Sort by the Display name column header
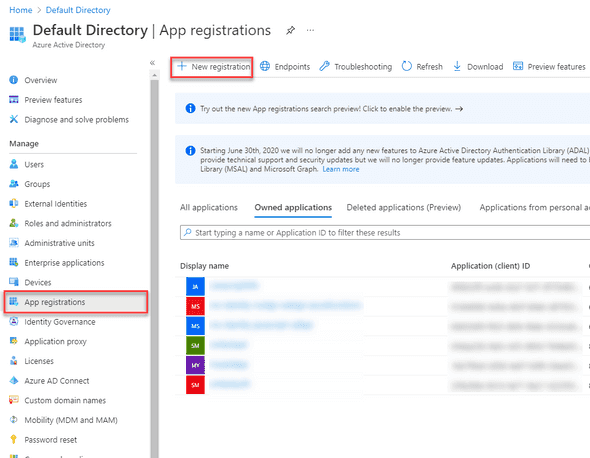590x458 pixels. click(x=204, y=266)
